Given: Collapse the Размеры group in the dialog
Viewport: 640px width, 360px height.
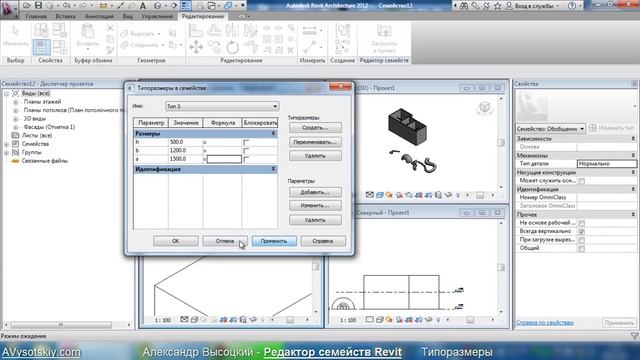Looking at the screenshot, I should (x=273, y=133).
